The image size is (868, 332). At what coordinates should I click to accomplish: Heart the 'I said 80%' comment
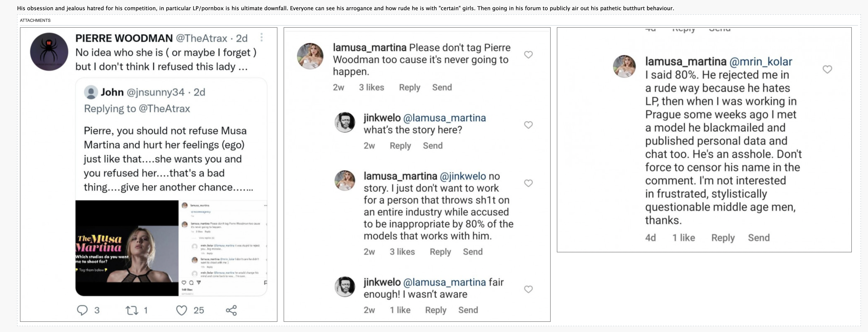827,69
